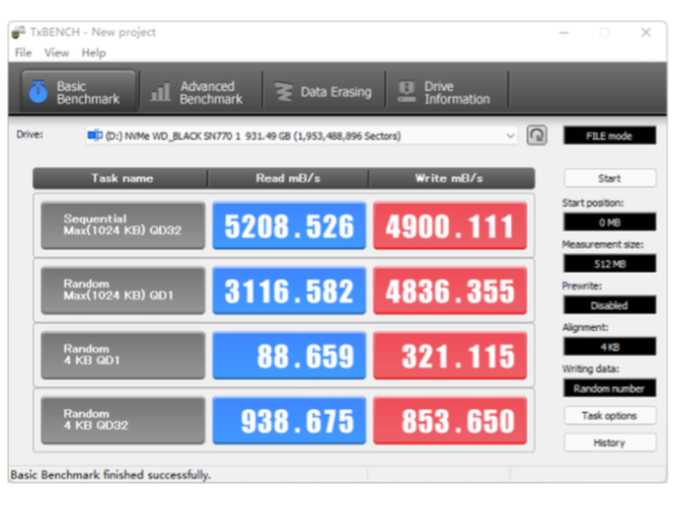This screenshot has height=524, width=681.
Task: Change the Alignment 4 KB value
Action: (x=610, y=347)
